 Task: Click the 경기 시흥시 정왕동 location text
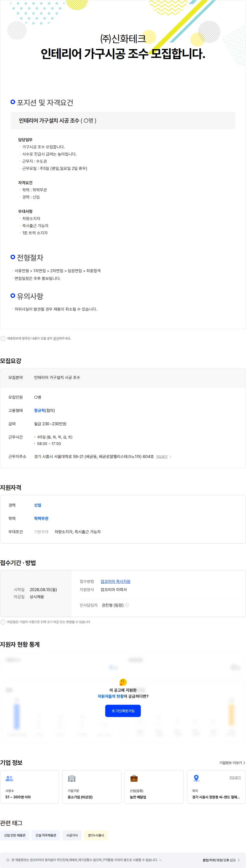coord(216,797)
